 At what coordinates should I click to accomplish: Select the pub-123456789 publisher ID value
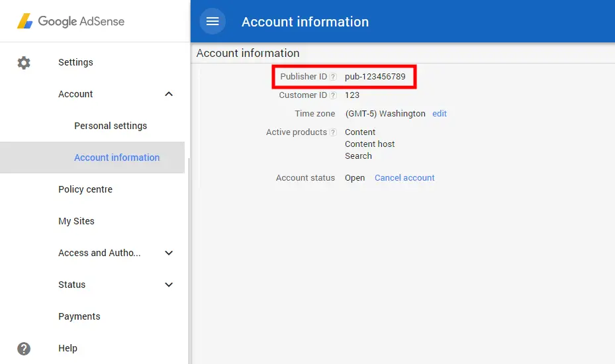coord(375,77)
